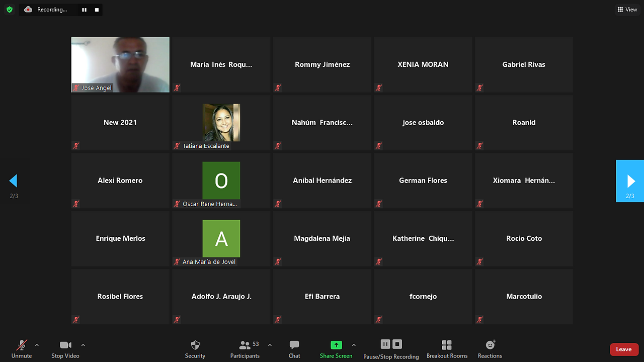Expand video options arrow next to Stop Video

pyautogui.click(x=83, y=345)
